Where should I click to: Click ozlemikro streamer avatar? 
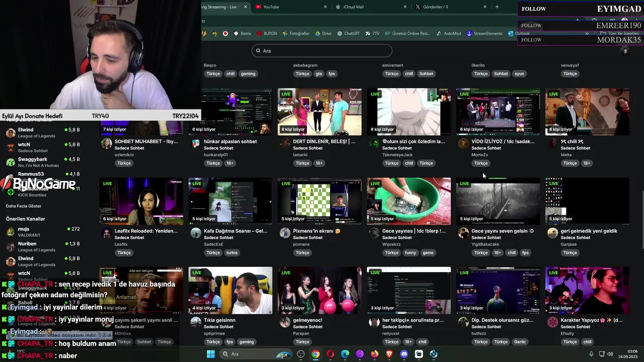(106, 143)
